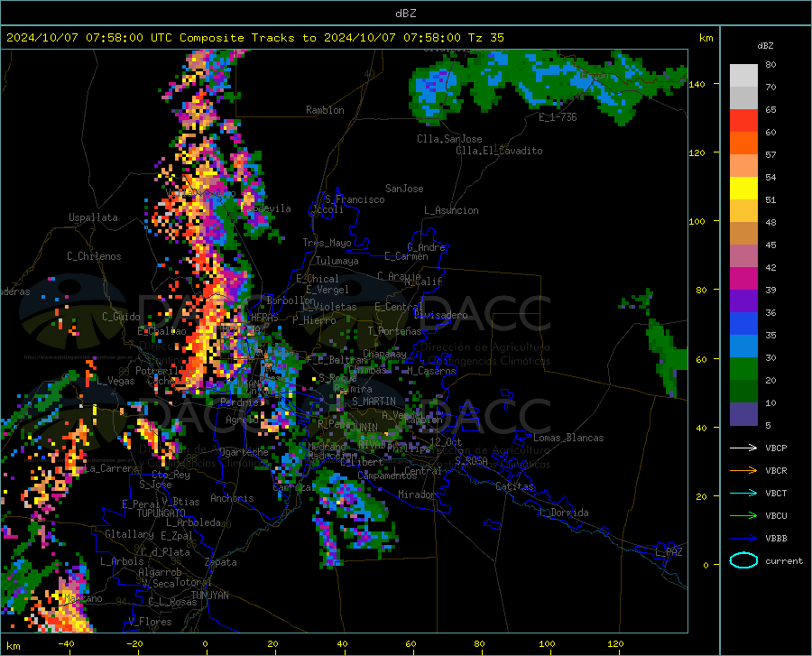Click the cyan 'current' ellipse legend icon
812x656 pixels.
(743, 560)
